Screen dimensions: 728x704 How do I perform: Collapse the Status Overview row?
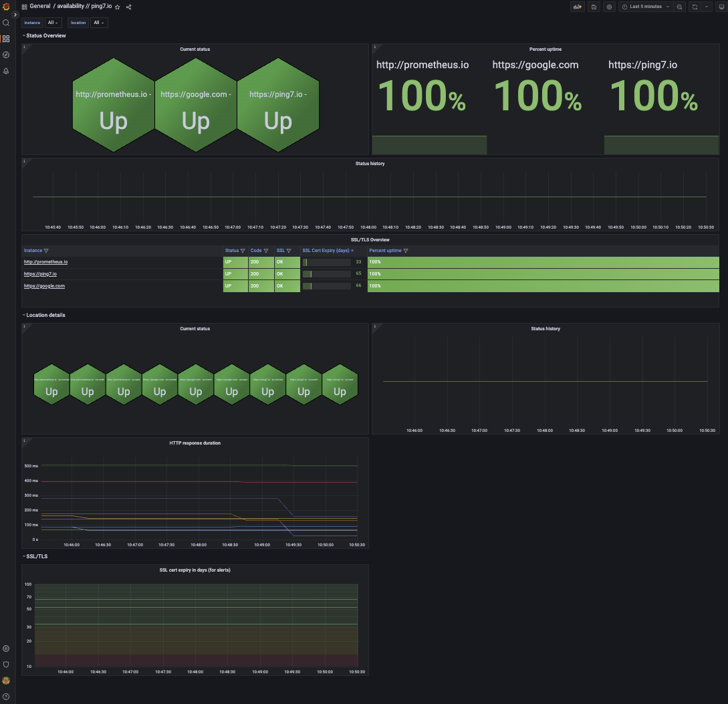coord(44,35)
